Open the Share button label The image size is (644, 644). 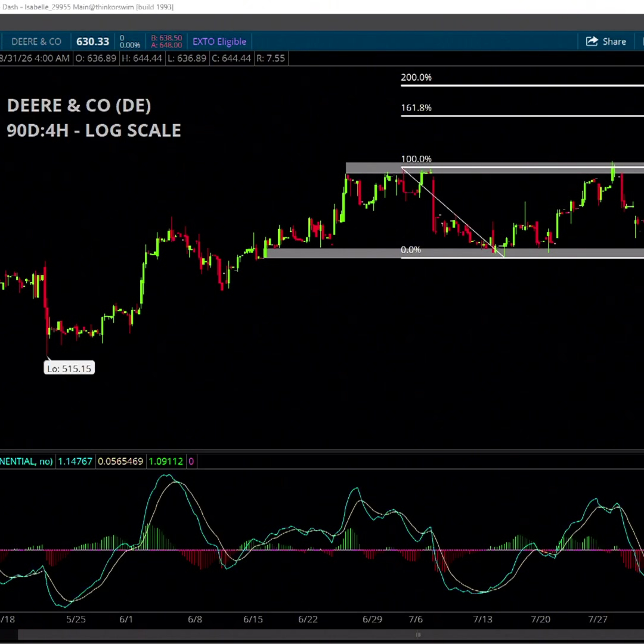pos(614,42)
